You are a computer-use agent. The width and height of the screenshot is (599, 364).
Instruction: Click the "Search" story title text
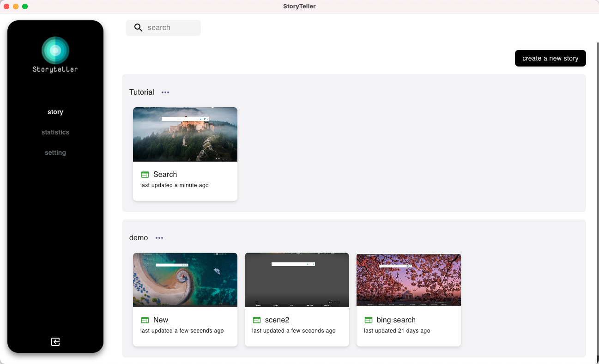tap(165, 174)
